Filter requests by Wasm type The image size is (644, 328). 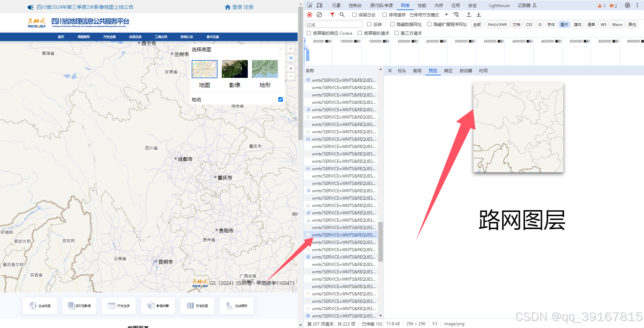pyautogui.click(x=617, y=24)
